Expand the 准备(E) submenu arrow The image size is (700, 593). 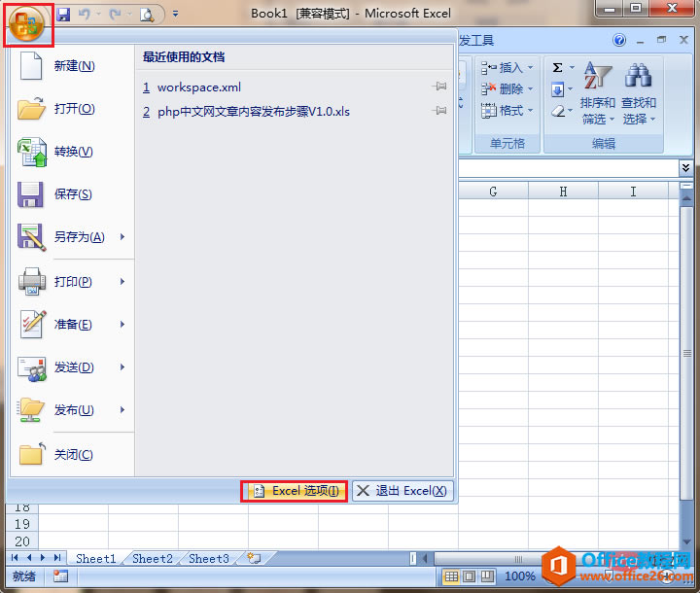(122, 325)
